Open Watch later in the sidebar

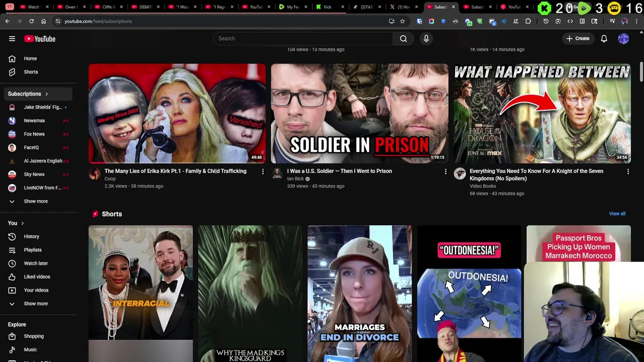point(38,263)
